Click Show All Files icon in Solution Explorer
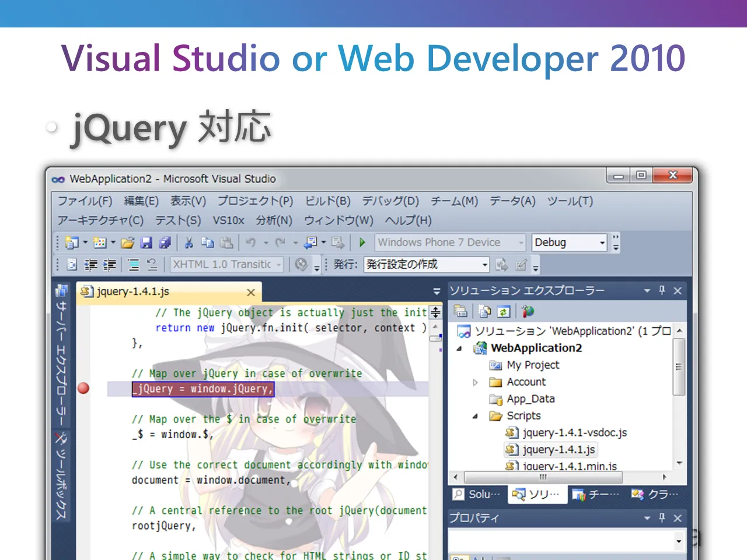This screenshot has height=560, width=747. click(x=484, y=311)
